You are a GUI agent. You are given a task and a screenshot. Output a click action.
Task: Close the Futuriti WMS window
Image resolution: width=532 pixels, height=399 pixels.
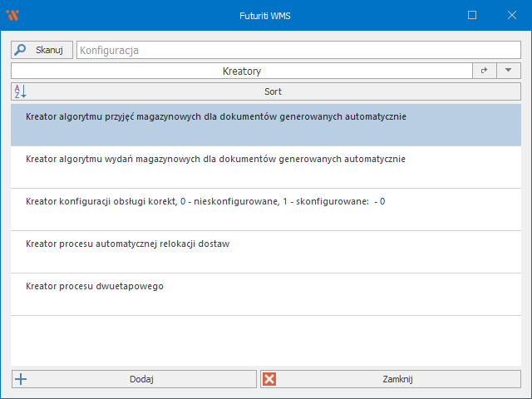click(510, 15)
